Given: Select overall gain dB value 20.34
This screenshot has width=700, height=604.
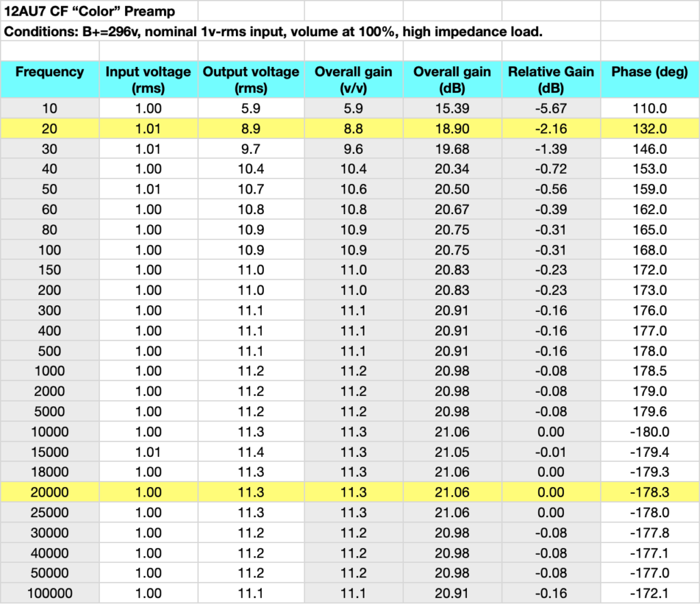Looking at the screenshot, I should tap(453, 169).
